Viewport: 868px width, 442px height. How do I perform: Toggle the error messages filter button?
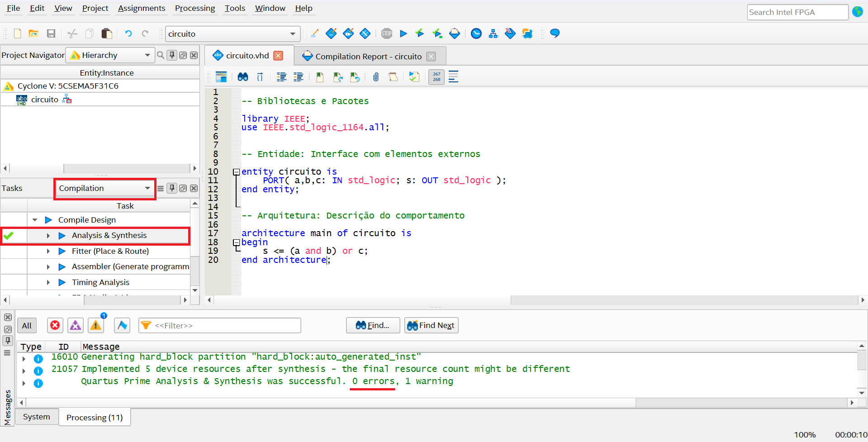coord(55,325)
